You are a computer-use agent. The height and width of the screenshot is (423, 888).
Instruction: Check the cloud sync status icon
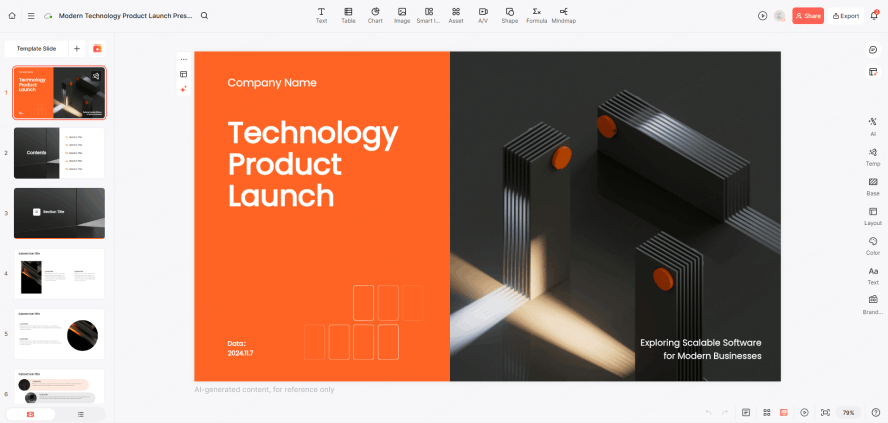48,16
